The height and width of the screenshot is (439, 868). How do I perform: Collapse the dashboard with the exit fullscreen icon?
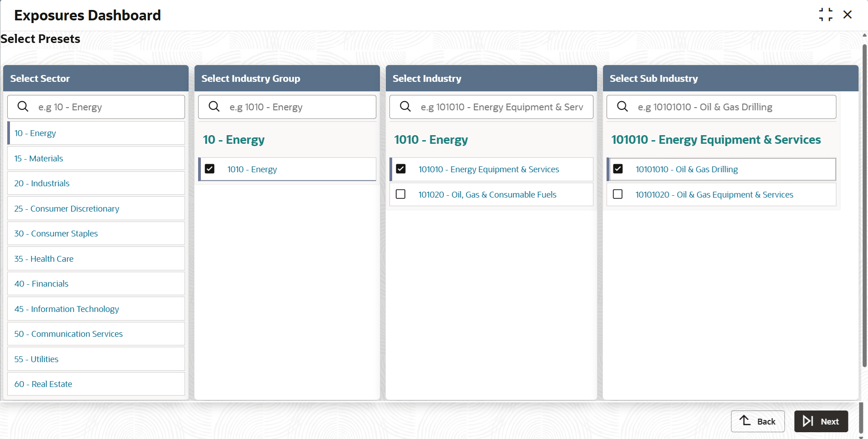(825, 14)
